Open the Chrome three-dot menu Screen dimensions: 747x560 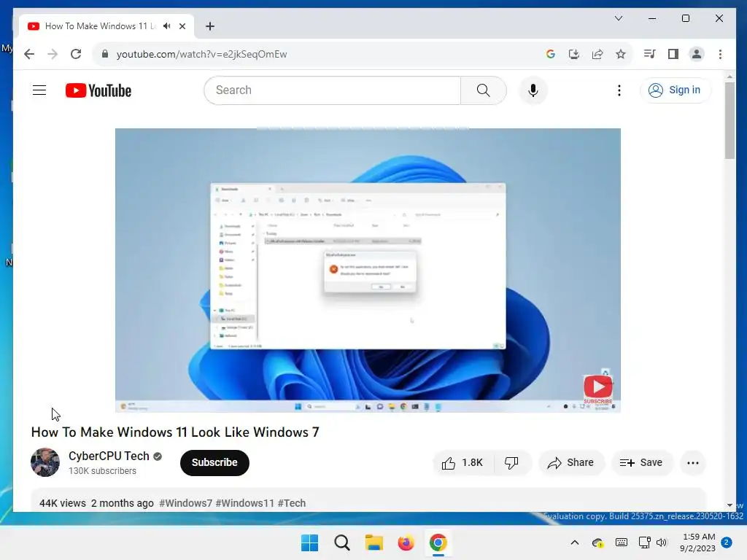pos(720,54)
